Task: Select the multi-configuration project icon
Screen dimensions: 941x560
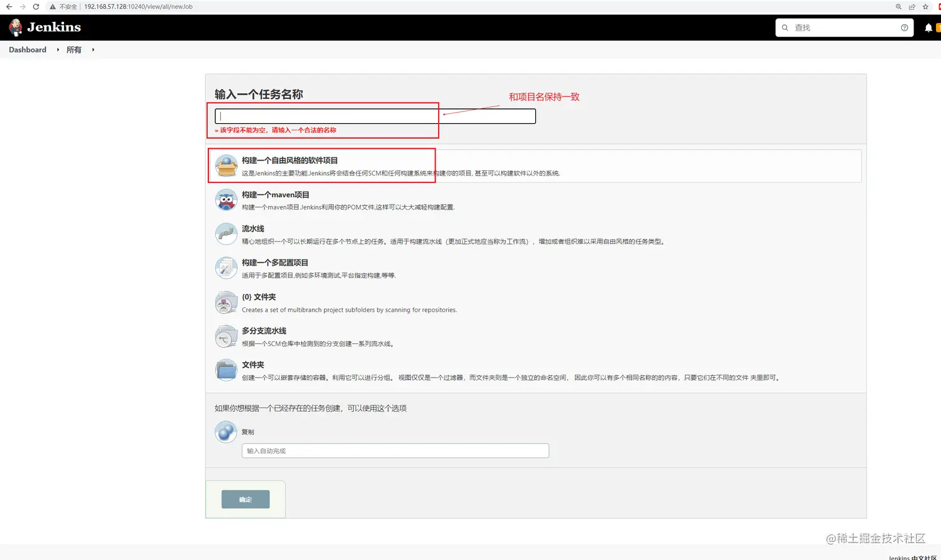Action: (x=226, y=268)
